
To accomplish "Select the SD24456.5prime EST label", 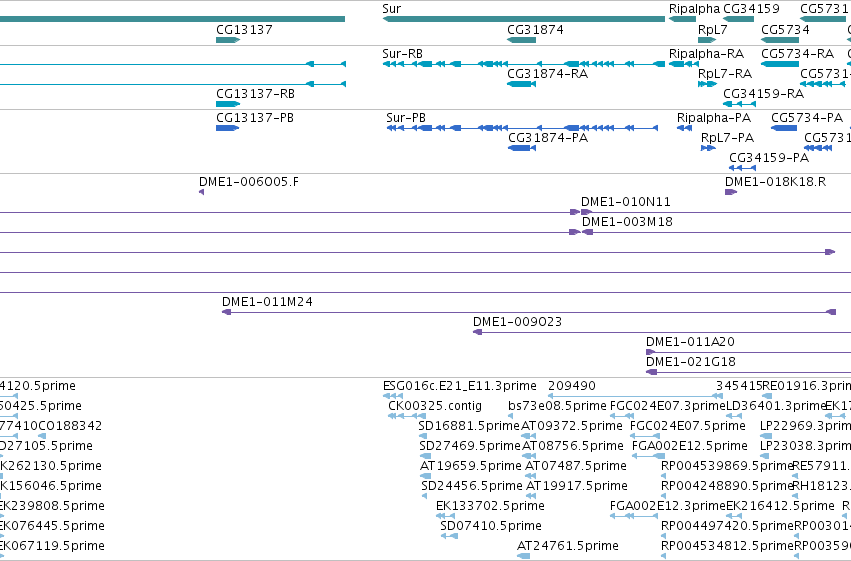I will click(x=472, y=486).
